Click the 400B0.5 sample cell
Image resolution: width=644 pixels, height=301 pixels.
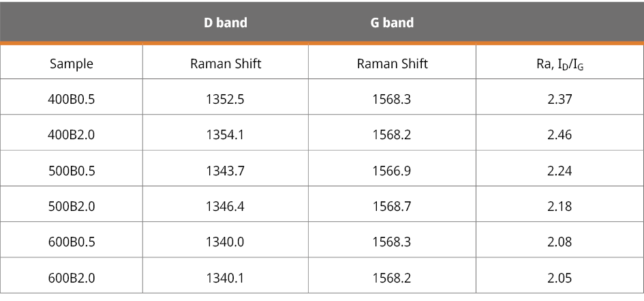72,99
